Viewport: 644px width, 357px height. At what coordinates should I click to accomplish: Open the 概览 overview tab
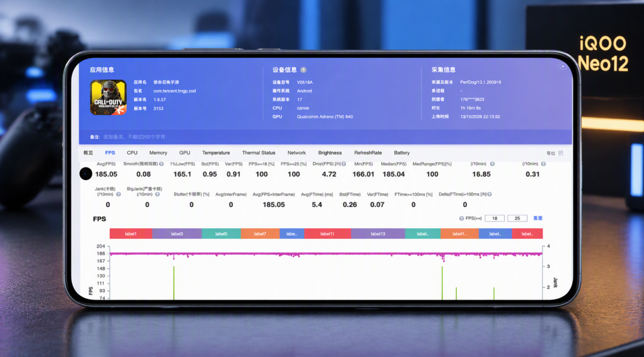[x=88, y=153]
